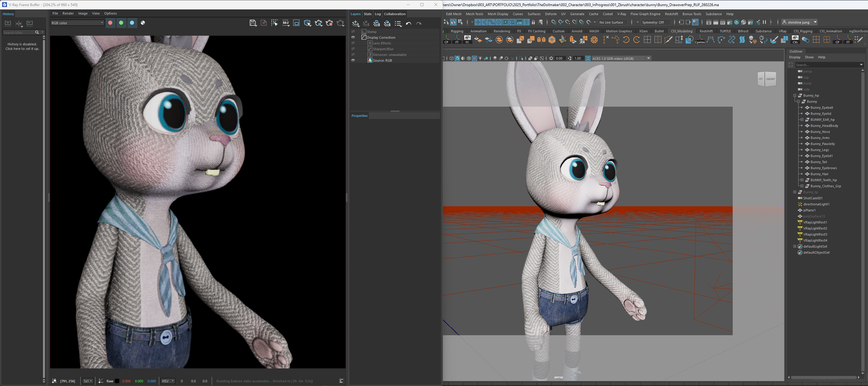This screenshot has height=386, width=868.
Task: Switch to the Stats tab
Action: click(368, 14)
